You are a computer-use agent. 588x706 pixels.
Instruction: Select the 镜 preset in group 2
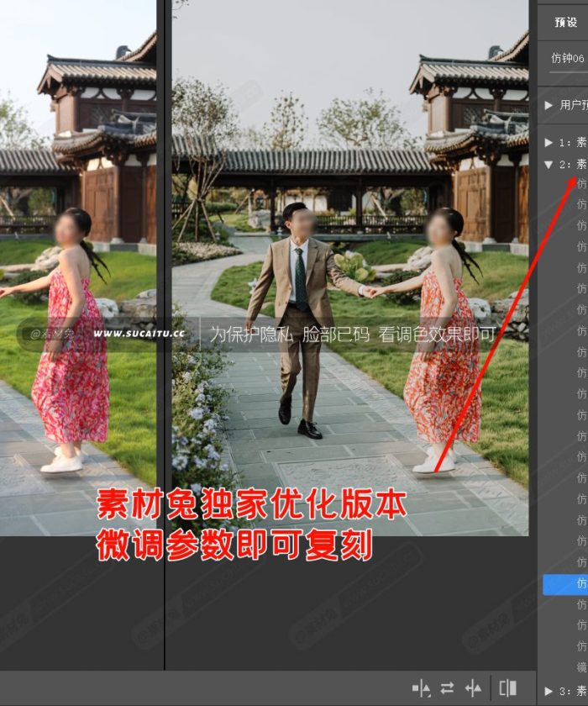coord(581,666)
